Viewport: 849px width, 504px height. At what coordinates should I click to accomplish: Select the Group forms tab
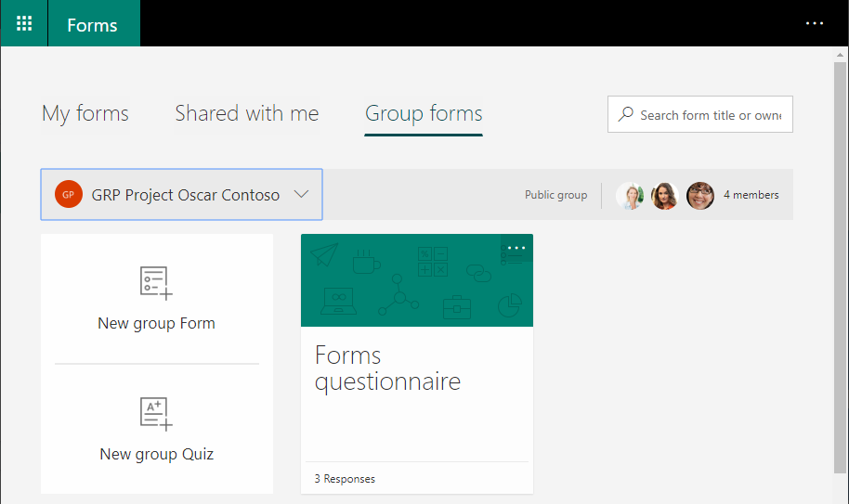(x=424, y=114)
